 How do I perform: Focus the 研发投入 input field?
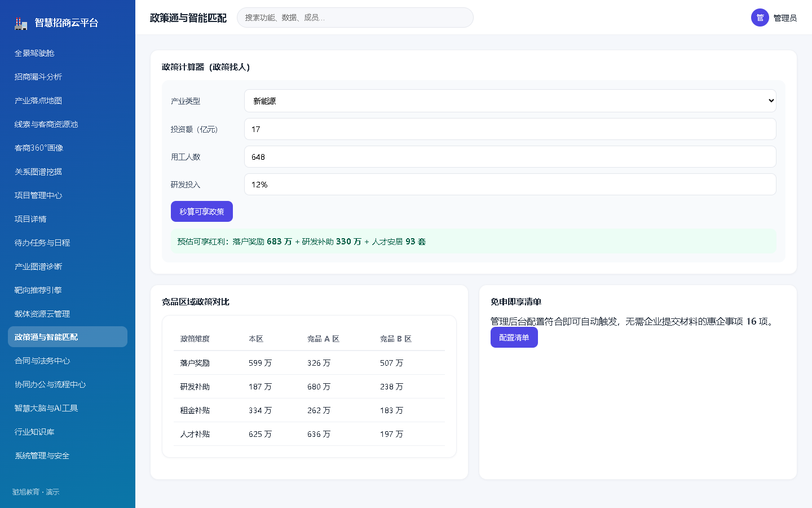click(510, 185)
